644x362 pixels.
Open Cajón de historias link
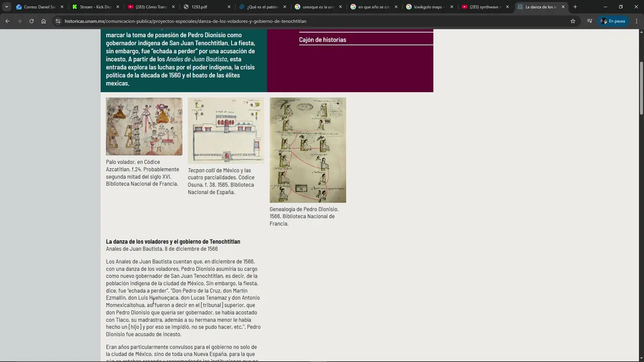pyautogui.click(x=323, y=40)
